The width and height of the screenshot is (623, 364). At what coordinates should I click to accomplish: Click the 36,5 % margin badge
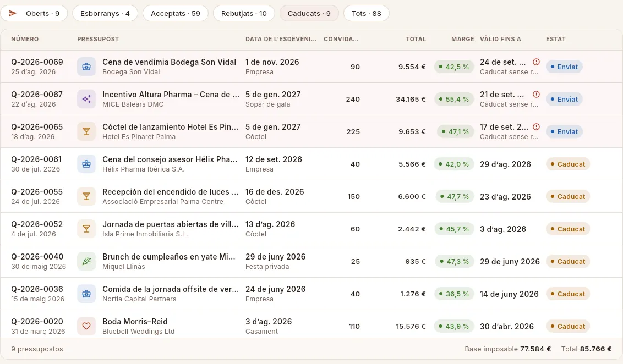(453, 294)
